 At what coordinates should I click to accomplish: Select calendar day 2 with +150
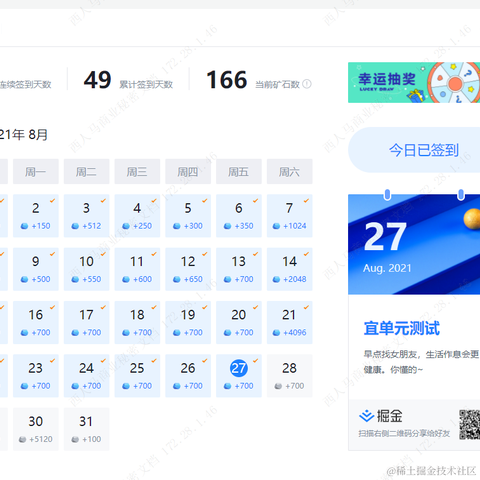click(36, 216)
